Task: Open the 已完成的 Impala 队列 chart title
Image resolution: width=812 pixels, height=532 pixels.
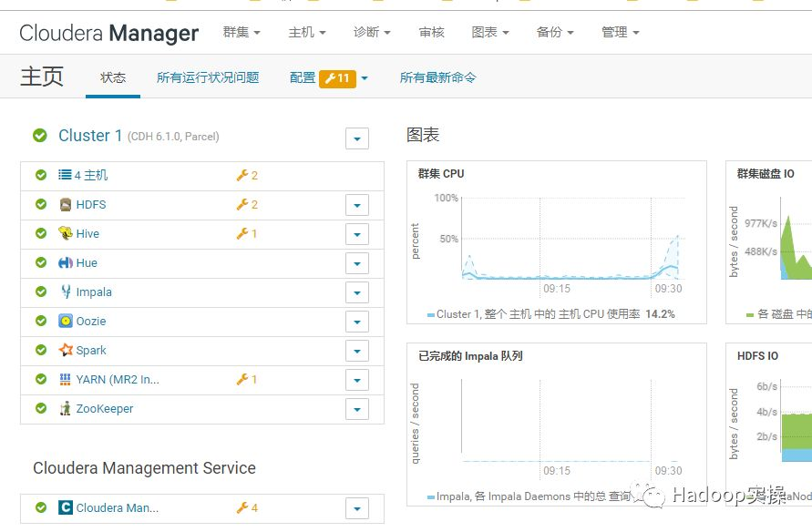Action: [x=470, y=356]
